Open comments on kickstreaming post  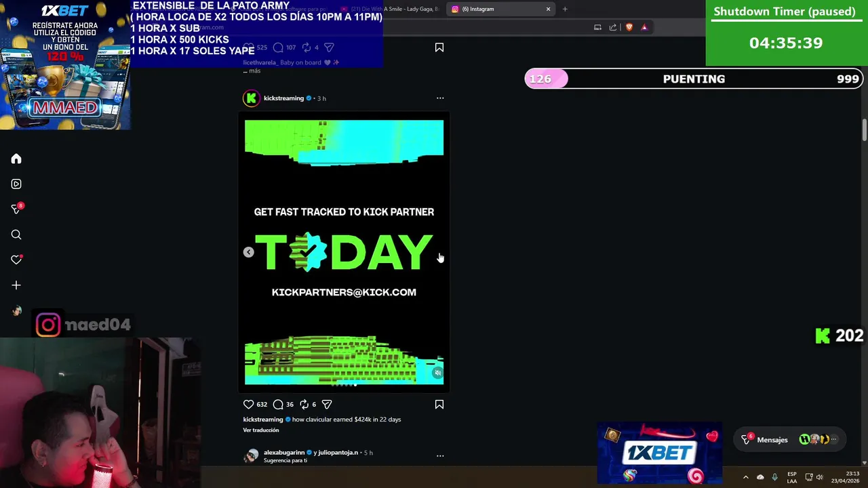pyautogui.click(x=278, y=404)
